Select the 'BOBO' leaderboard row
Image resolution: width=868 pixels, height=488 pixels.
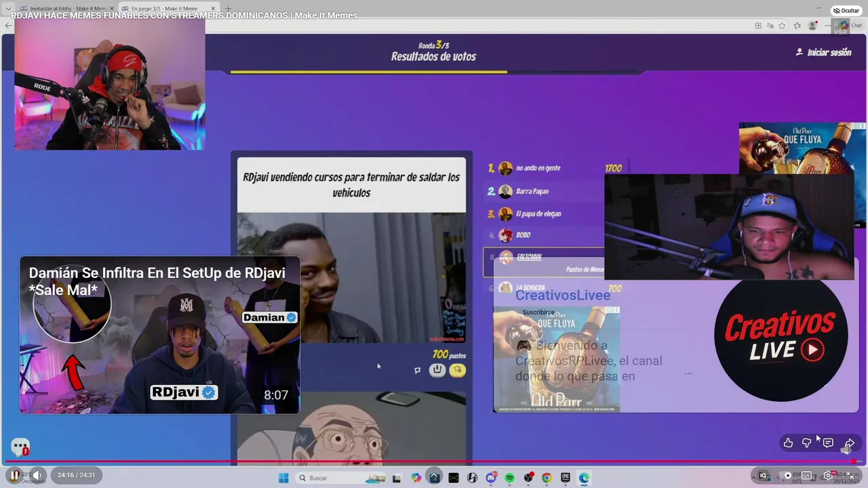coord(545,235)
